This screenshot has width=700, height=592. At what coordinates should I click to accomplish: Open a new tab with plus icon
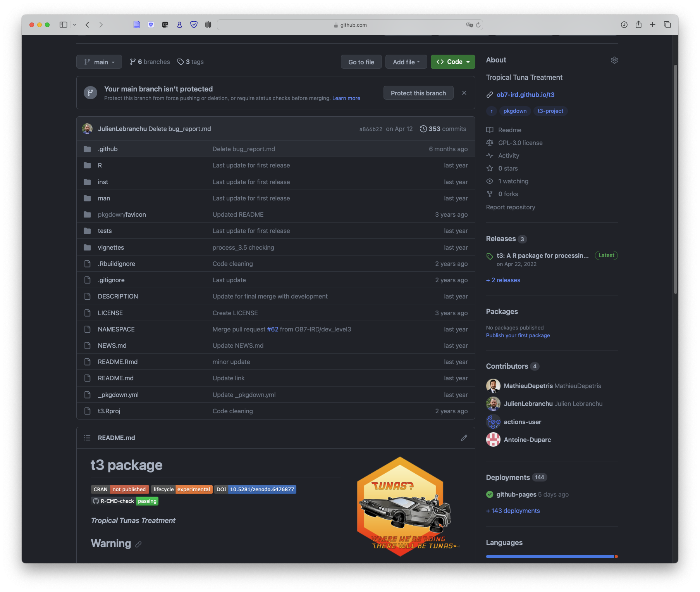point(653,25)
